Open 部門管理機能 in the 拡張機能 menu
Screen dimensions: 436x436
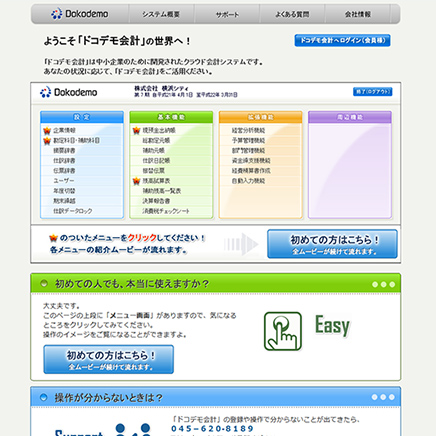coord(248,151)
